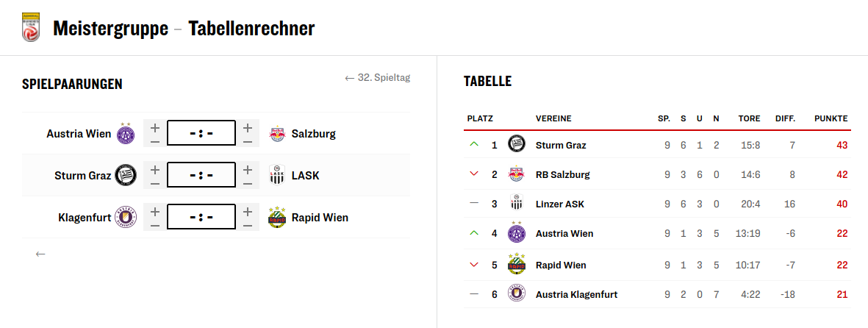
Task: Click the Salzburg crest in match pairings
Action: click(x=277, y=133)
